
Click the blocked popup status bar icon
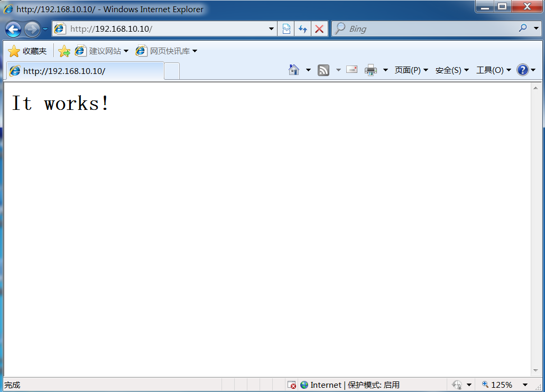tap(291, 385)
